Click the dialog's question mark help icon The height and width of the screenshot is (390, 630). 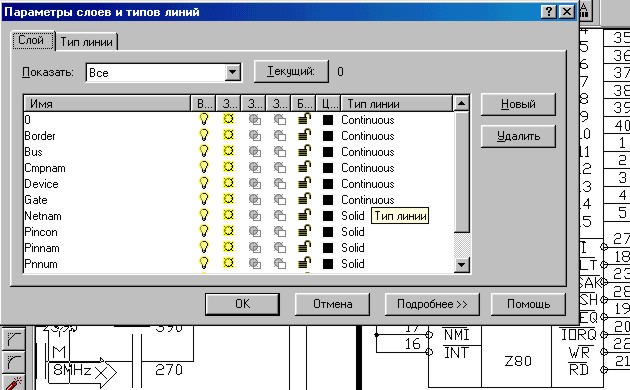coord(549,12)
